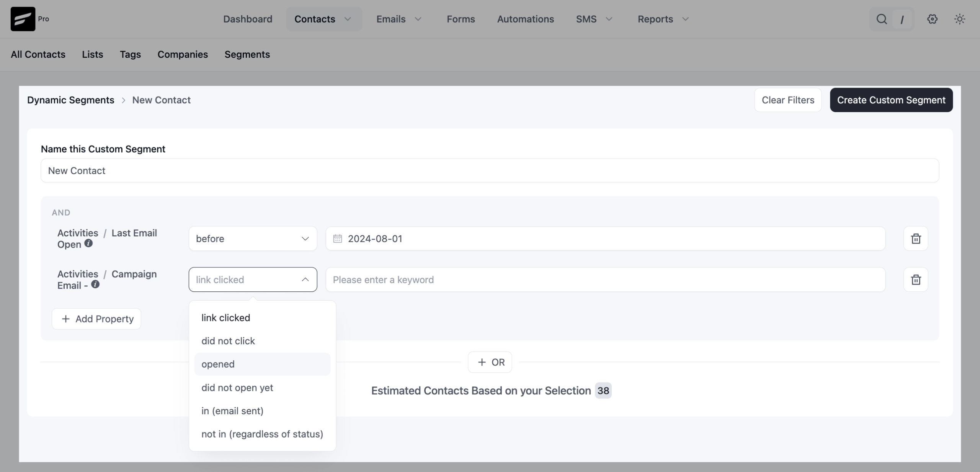
Task: Switch to All Contacts tab
Action: 38,54
